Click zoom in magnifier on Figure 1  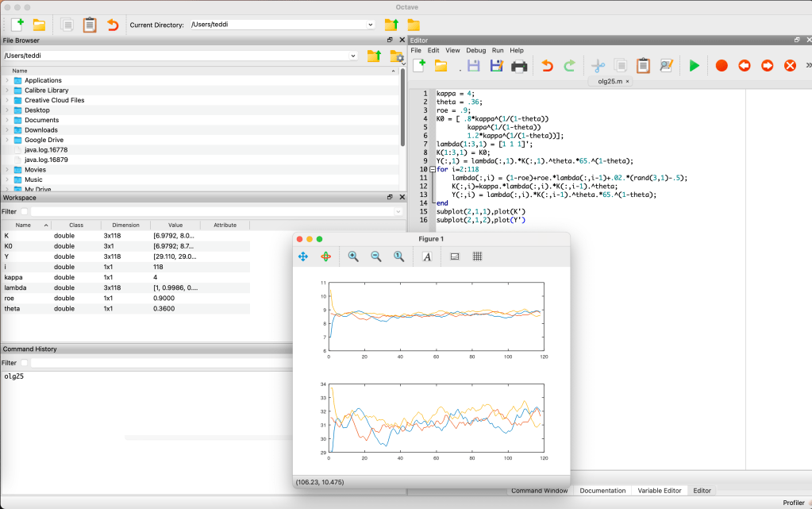pos(353,256)
